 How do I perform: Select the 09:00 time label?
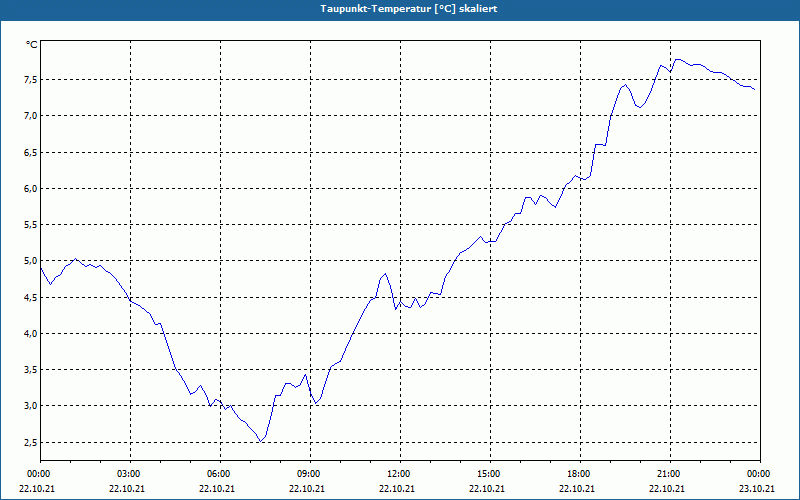click(308, 474)
